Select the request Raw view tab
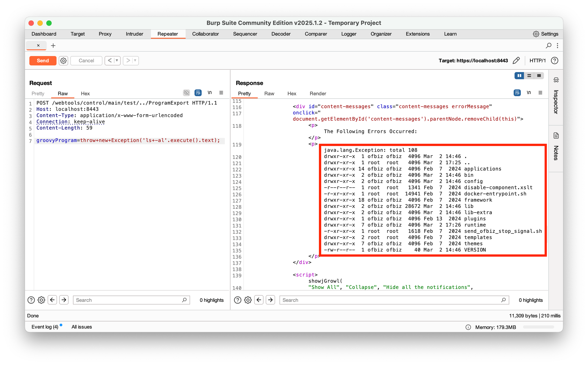 pos(63,94)
